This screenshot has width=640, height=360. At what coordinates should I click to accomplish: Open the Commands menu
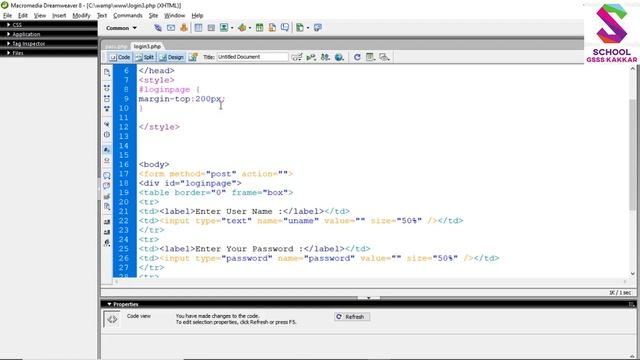click(x=128, y=16)
